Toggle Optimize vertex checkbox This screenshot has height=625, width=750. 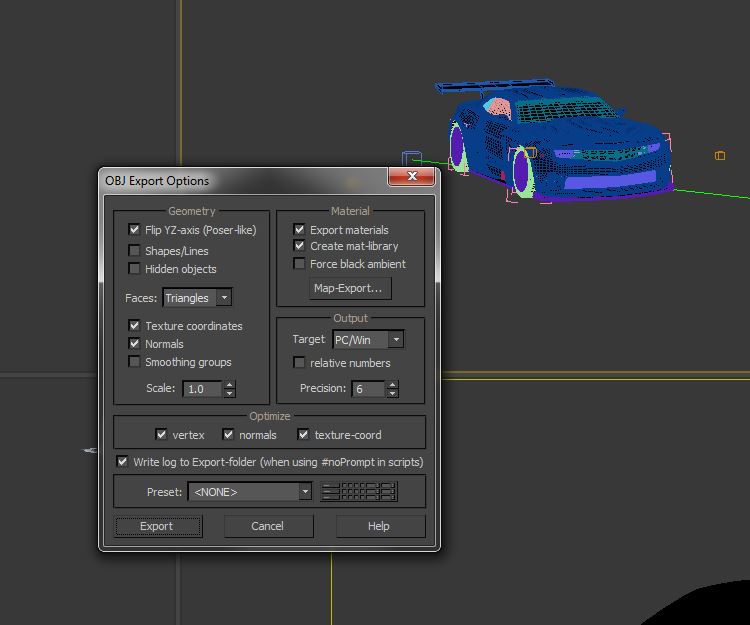coord(161,434)
